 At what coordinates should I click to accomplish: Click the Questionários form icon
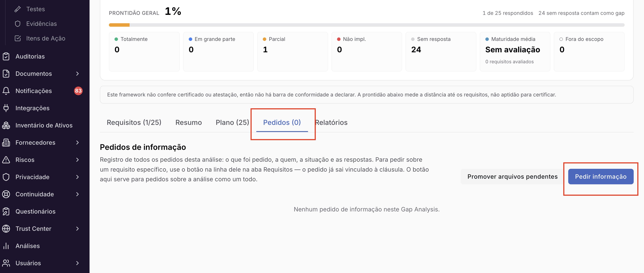coord(6,211)
